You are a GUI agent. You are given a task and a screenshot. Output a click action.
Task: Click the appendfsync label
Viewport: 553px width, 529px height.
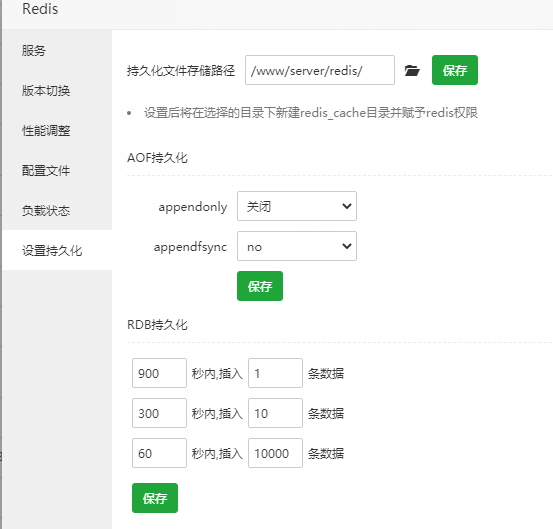tap(190, 247)
